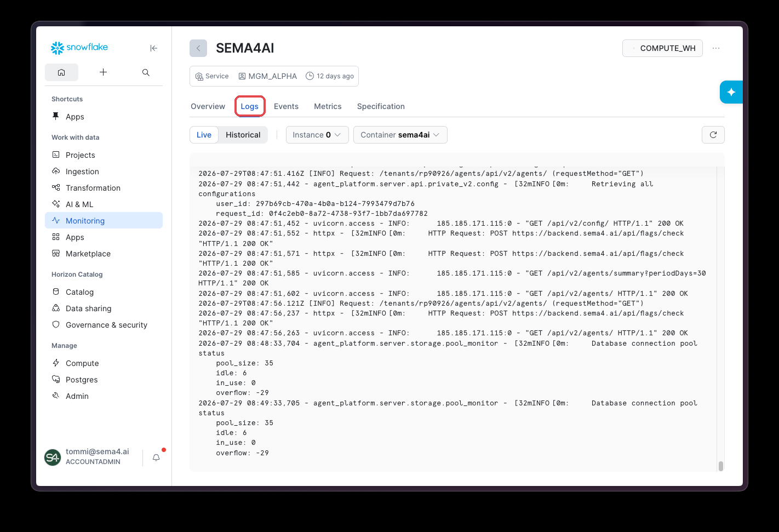Open the Transformation section

(x=104, y=187)
